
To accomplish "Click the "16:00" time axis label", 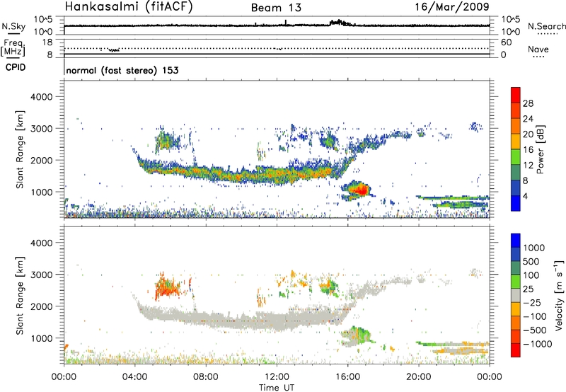I will click(347, 377).
